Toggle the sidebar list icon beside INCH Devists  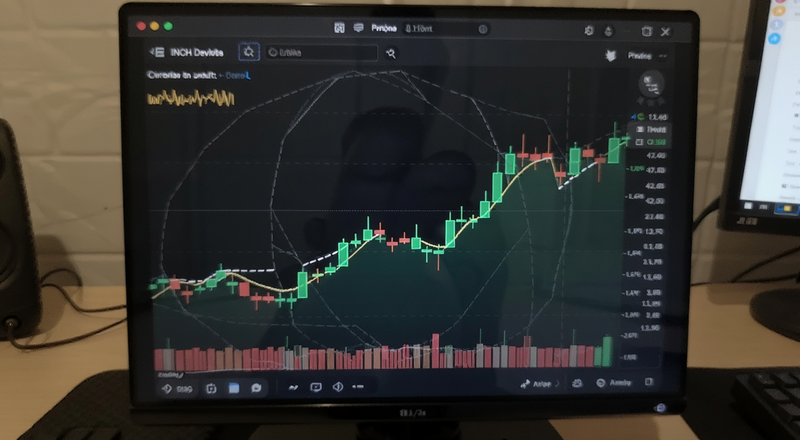click(x=157, y=52)
